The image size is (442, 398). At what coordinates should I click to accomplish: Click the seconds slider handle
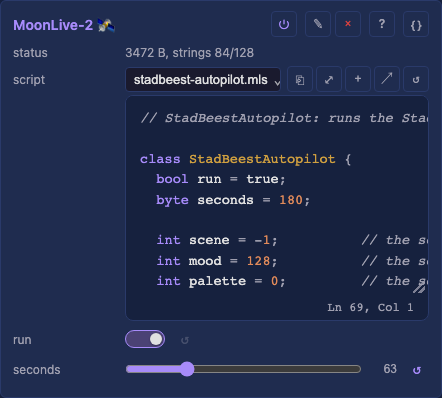point(187,369)
